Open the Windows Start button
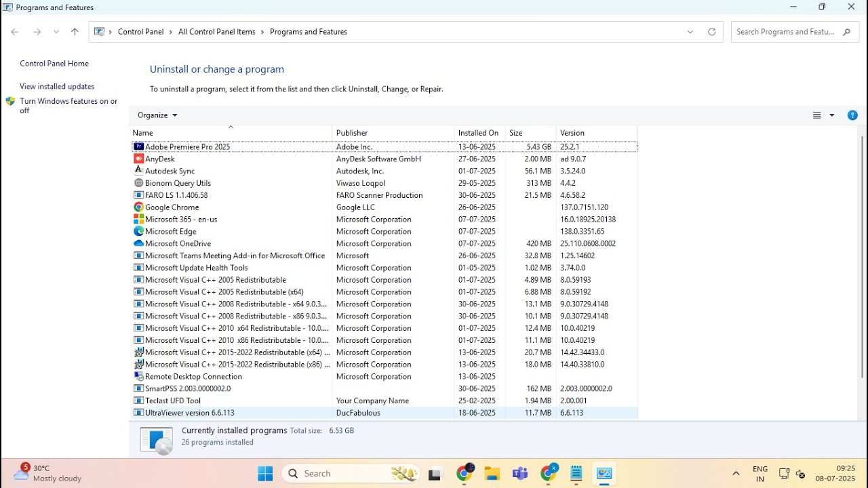Viewport: 868px width, 488px height. [x=265, y=473]
